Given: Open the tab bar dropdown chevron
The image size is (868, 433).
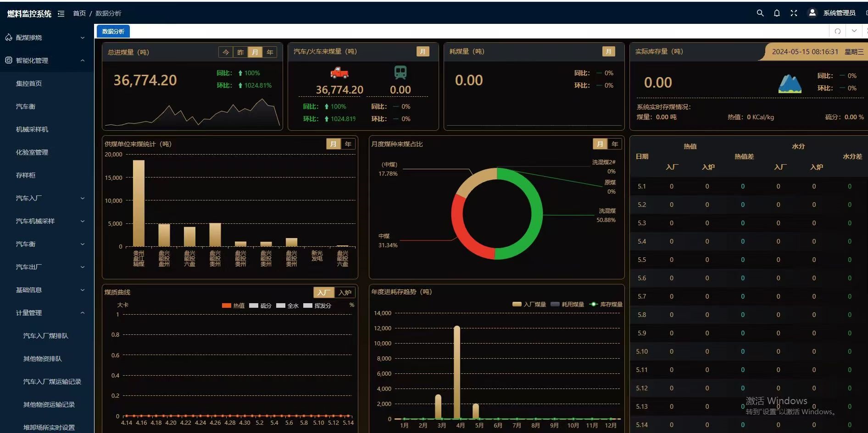Looking at the screenshot, I should (854, 31).
